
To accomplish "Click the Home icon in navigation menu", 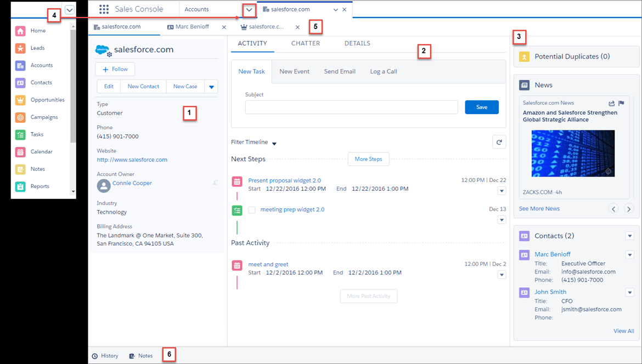I will pos(20,31).
